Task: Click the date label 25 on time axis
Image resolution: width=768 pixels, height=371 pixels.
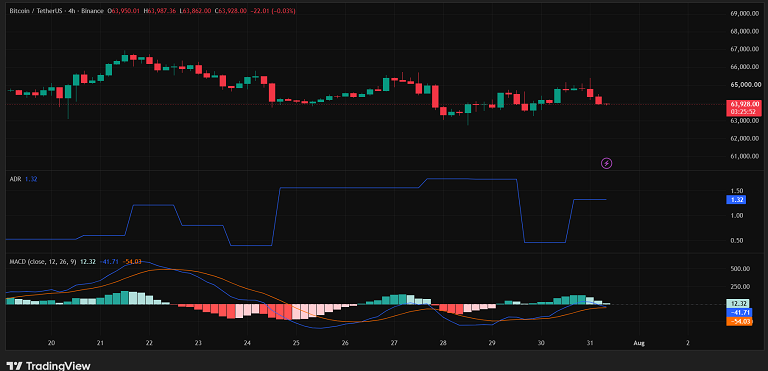Action: pyautogui.click(x=296, y=343)
